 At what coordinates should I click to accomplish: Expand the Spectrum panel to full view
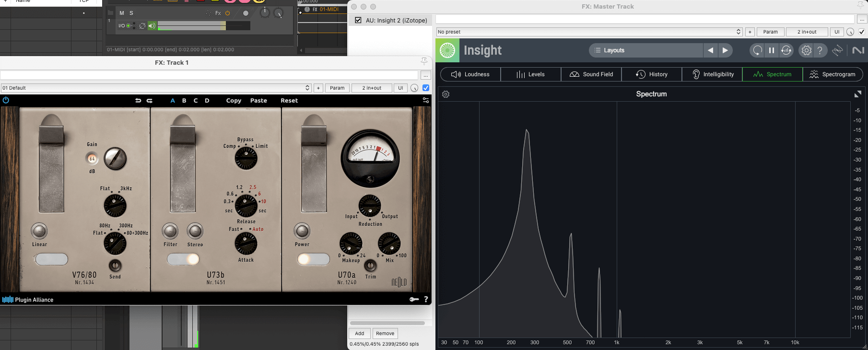(x=857, y=94)
